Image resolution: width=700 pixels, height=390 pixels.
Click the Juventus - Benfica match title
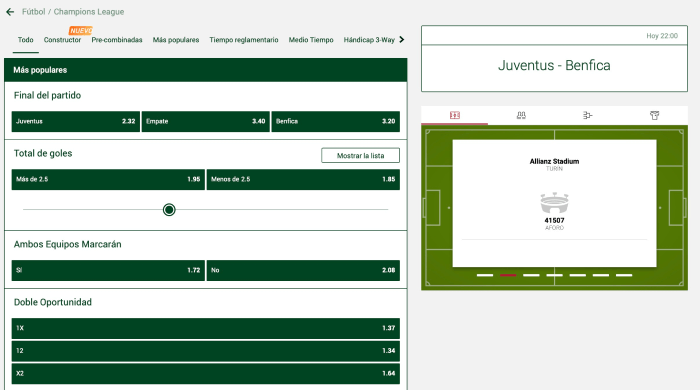coord(554,66)
